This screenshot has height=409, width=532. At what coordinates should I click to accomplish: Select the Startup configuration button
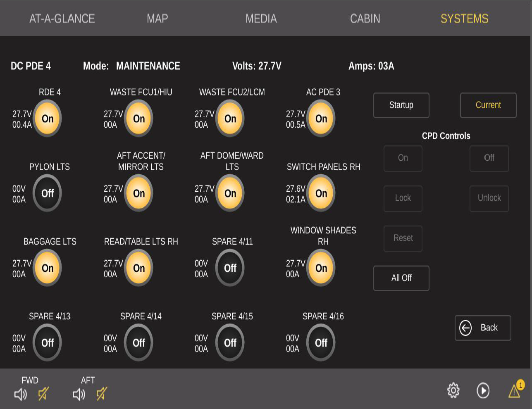[401, 105]
